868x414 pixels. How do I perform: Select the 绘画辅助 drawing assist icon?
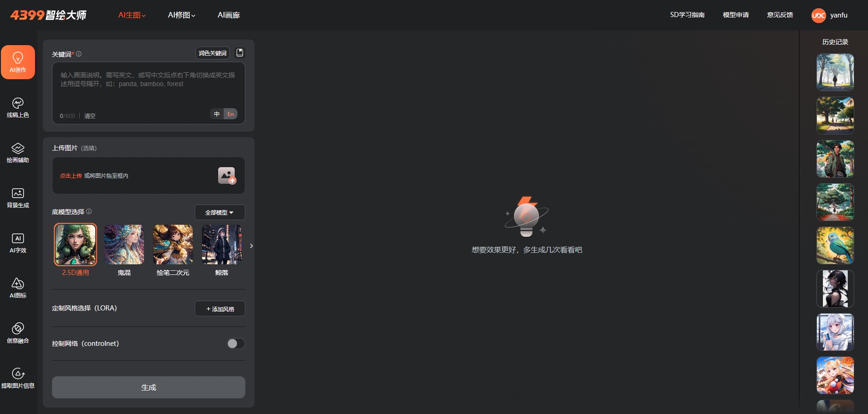coord(18,152)
